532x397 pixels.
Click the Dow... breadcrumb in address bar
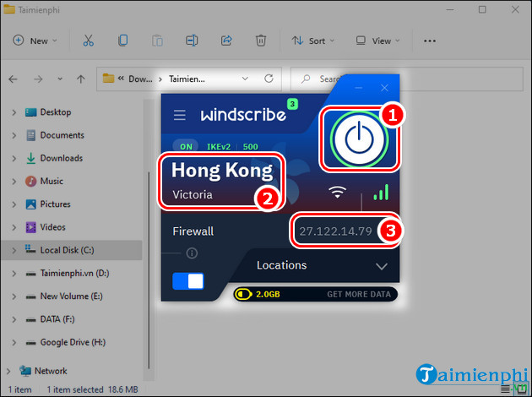(140, 79)
